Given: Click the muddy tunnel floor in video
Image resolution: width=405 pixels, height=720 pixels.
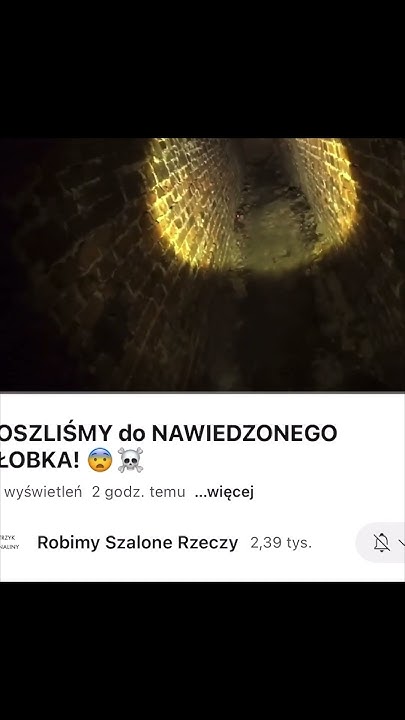Looking at the screenshot, I should 271,220.
